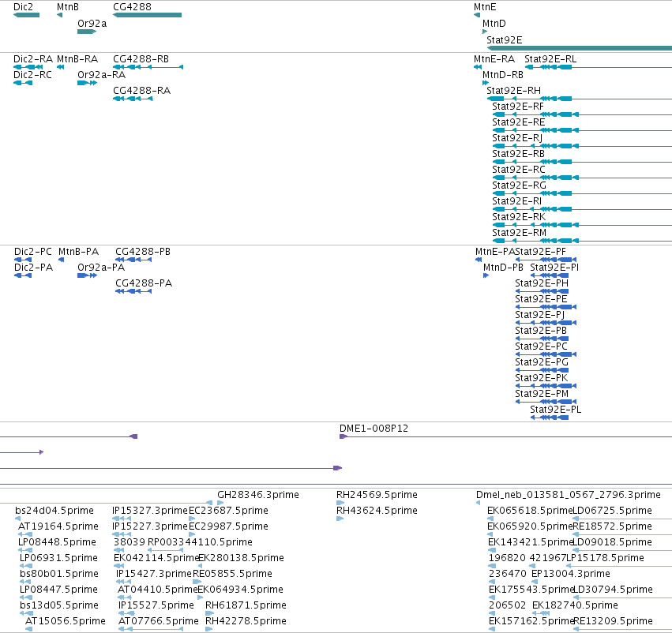Open the MtnD gene label
The image size is (672, 633).
pyautogui.click(x=494, y=24)
